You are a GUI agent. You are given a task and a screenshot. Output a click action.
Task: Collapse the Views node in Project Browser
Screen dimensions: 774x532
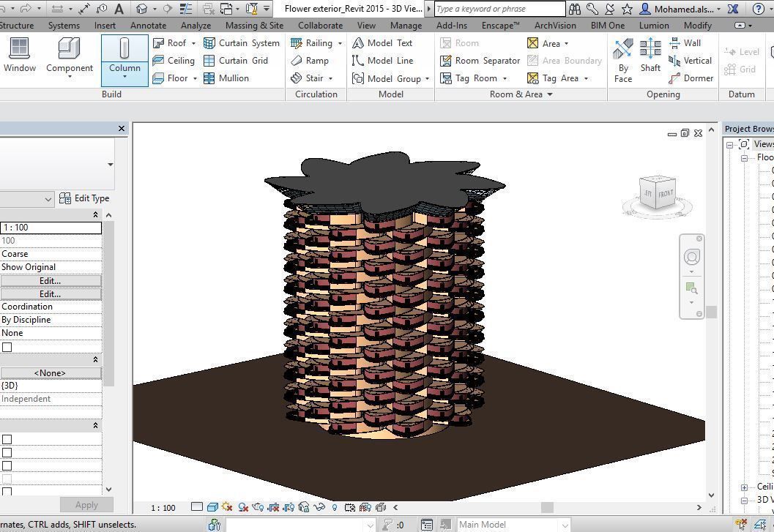coord(729,145)
